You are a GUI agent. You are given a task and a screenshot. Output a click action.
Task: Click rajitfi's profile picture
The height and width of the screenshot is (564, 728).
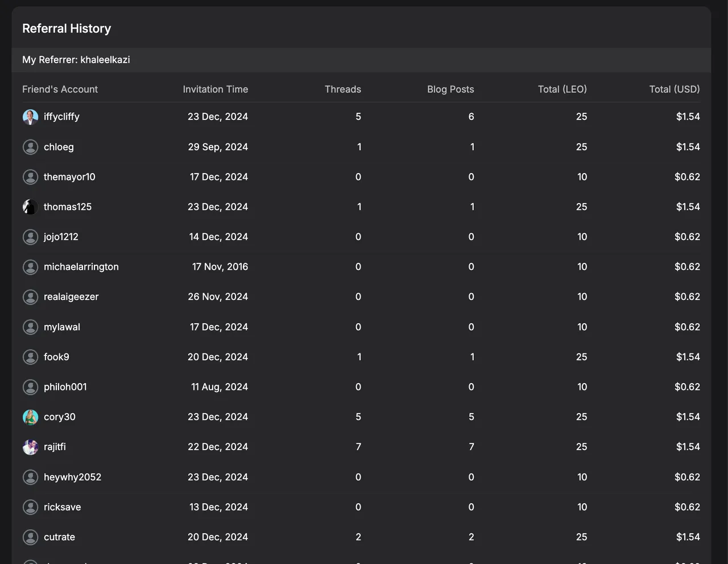tap(30, 447)
